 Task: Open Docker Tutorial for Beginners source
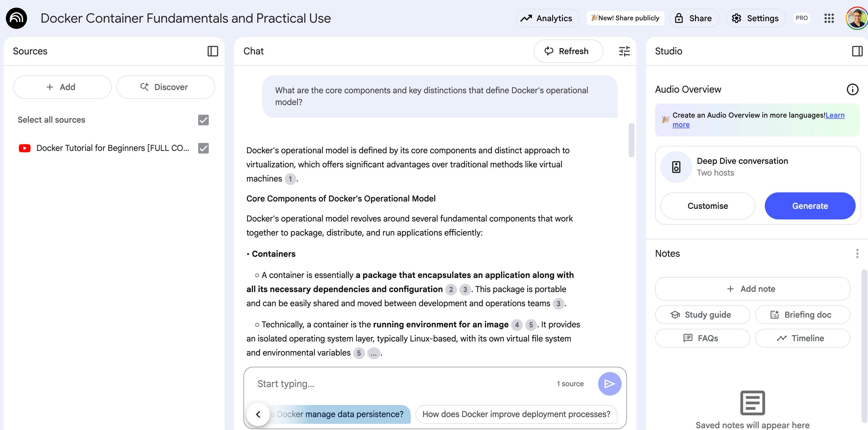[113, 148]
